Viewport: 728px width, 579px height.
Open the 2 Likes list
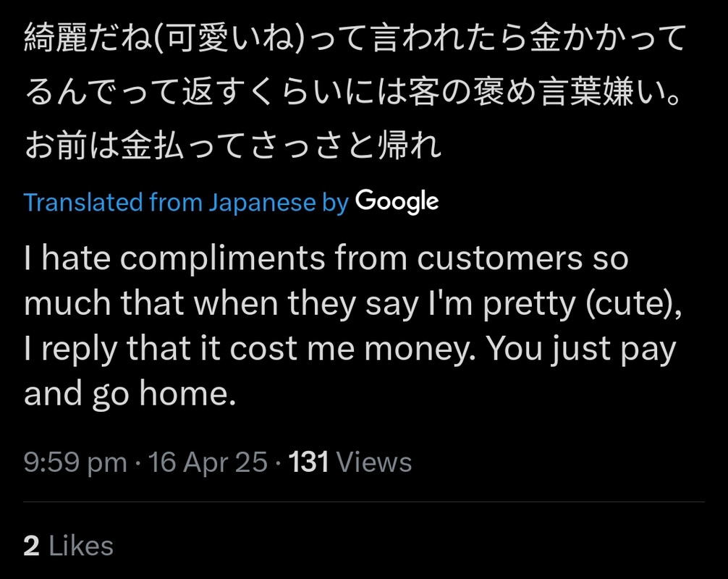pyautogui.click(x=69, y=546)
